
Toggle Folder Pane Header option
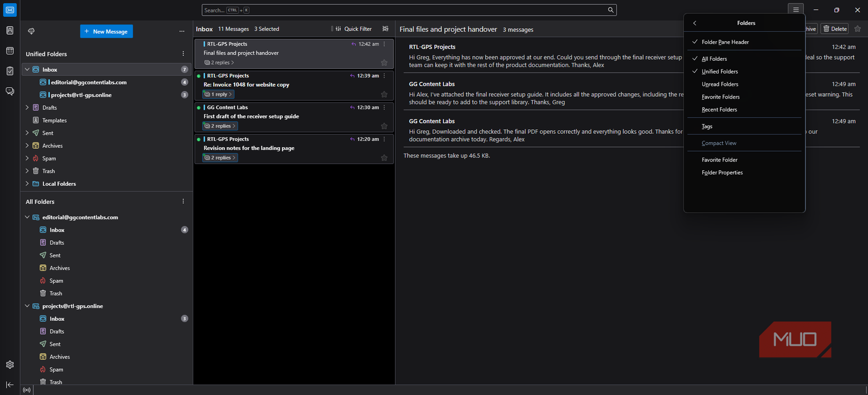click(x=744, y=42)
